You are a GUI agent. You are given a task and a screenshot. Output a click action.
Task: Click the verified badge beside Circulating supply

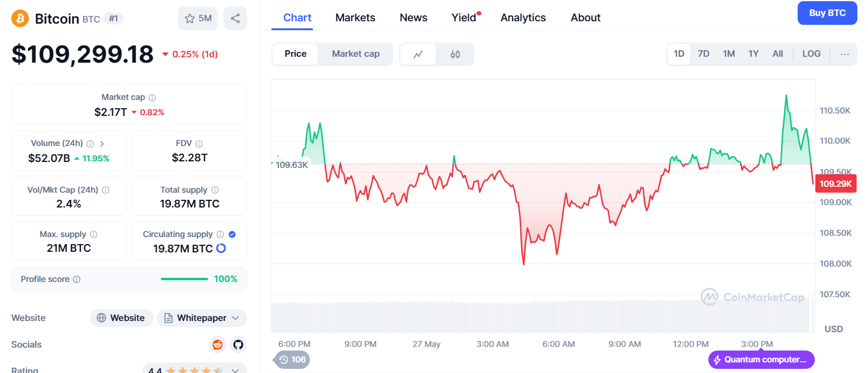pos(232,235)
